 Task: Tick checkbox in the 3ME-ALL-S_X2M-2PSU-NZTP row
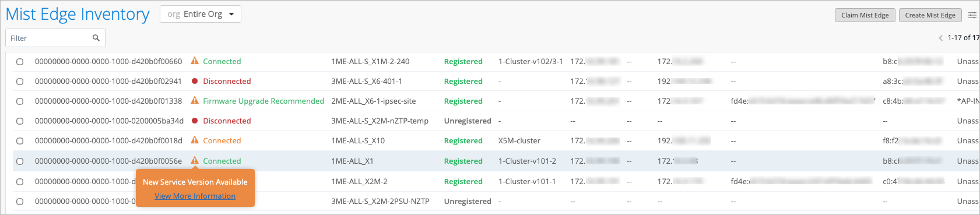pos(20,202)
